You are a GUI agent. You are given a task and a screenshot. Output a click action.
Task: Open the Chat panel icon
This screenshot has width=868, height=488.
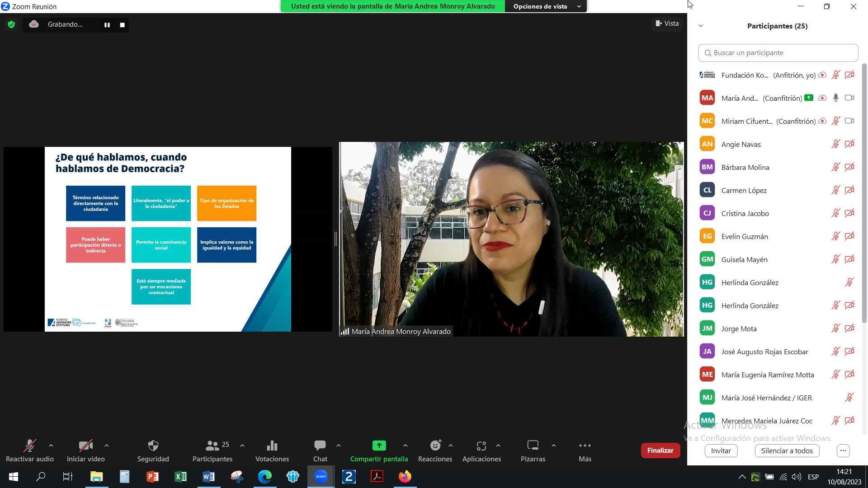[320, 446]
